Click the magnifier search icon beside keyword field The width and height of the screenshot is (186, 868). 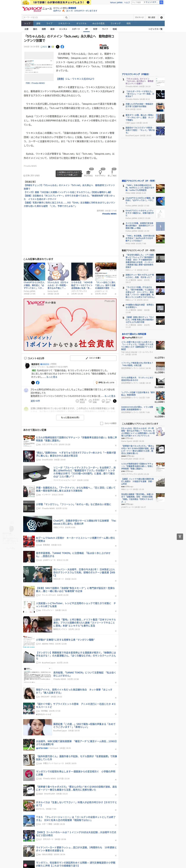click(66, 17)
